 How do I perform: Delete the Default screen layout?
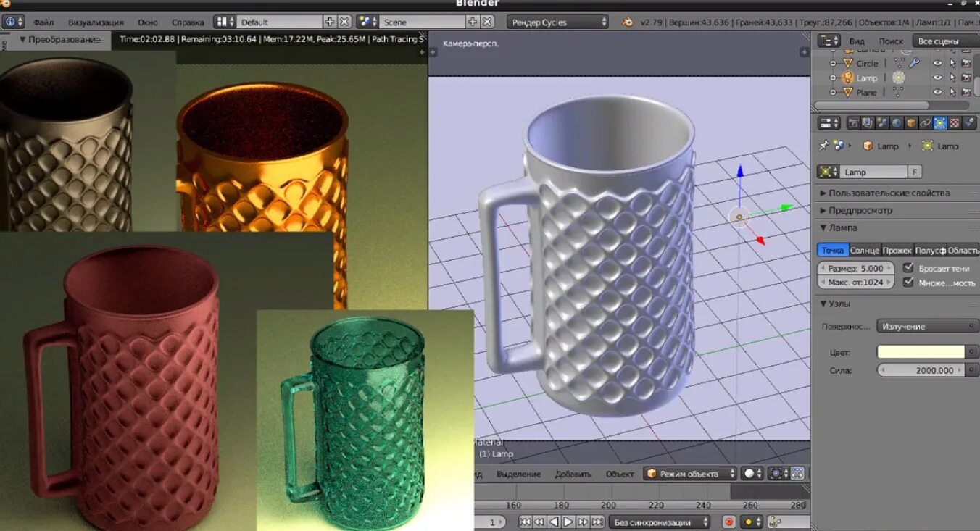(344, 22)
